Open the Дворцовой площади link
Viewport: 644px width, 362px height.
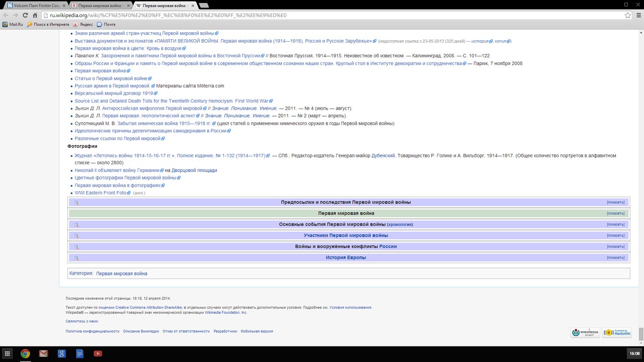click(194, 170)
